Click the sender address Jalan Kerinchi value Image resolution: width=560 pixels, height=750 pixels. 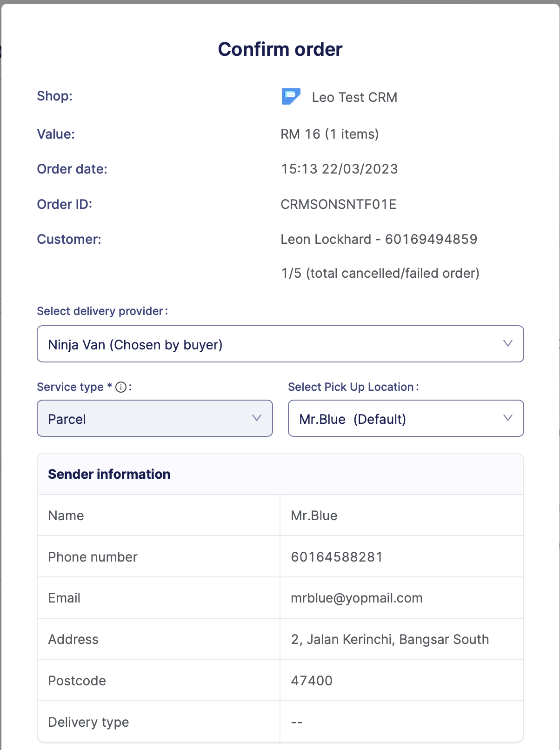point(389,639)
